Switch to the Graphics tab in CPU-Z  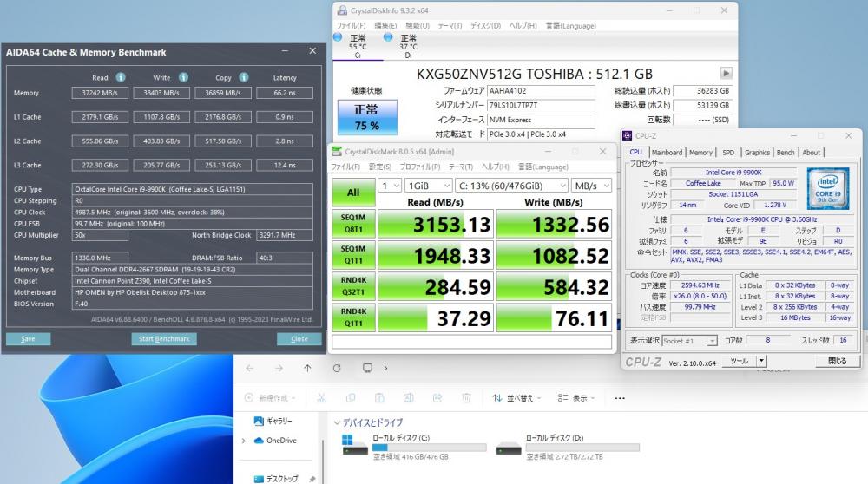coord(757,152)
